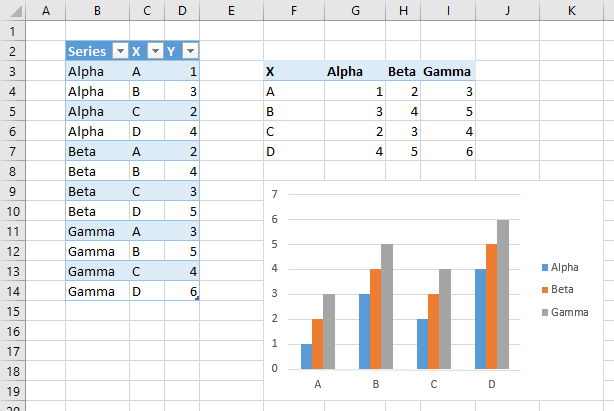Click the chart's category axis label D
The height and width of the screenshot is (411, 614).
point(492,384)
